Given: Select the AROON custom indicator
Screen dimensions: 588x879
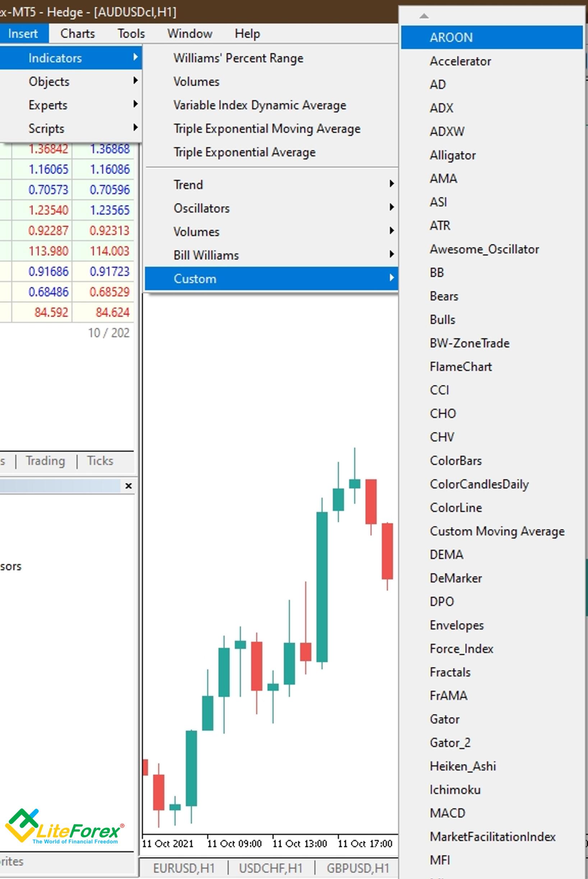Looking at the screenshot, I should click(x=450, y=37).
